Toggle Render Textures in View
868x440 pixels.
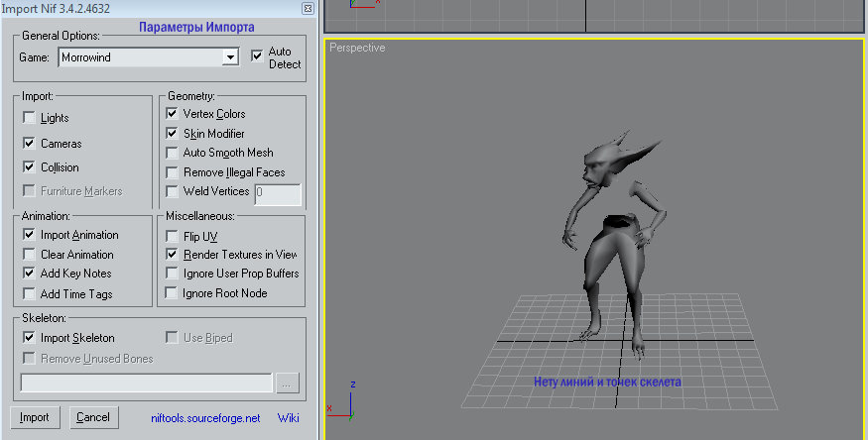[x=173, y=255]
